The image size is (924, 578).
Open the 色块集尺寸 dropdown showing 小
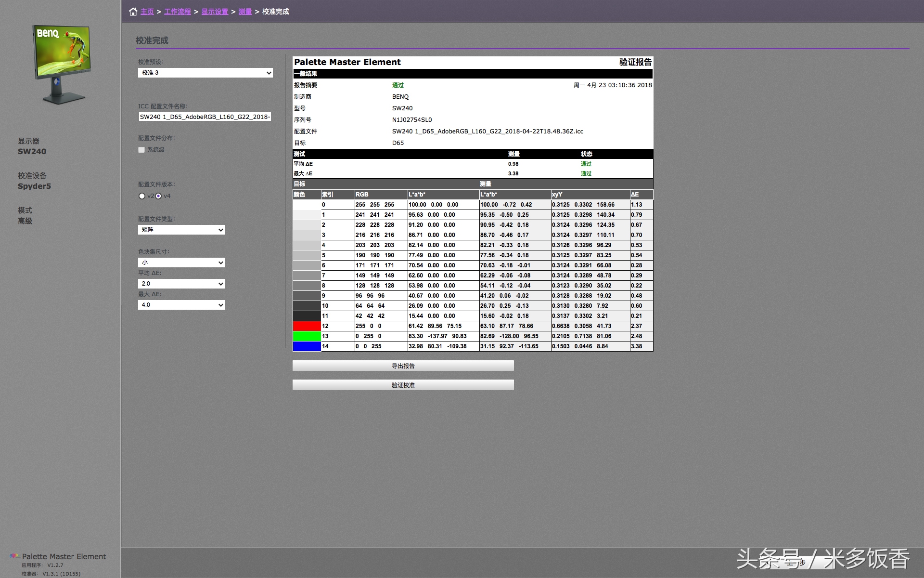pyautogui.click(x=181, y=263)
